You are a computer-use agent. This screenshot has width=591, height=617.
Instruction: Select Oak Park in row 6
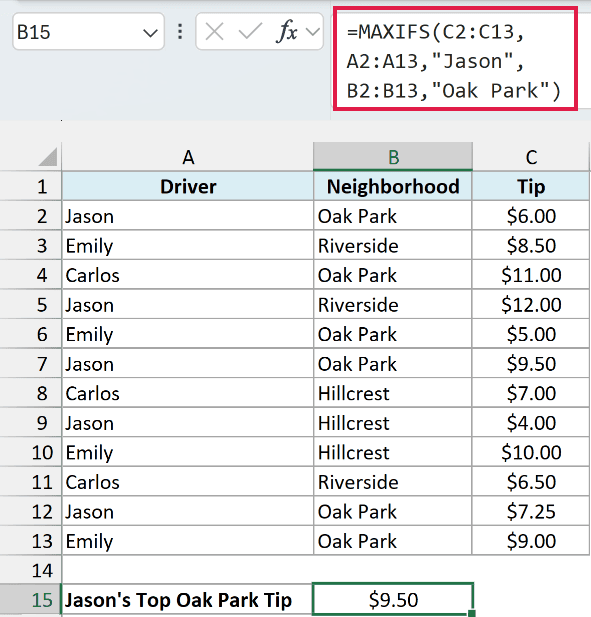coord(393,334)
